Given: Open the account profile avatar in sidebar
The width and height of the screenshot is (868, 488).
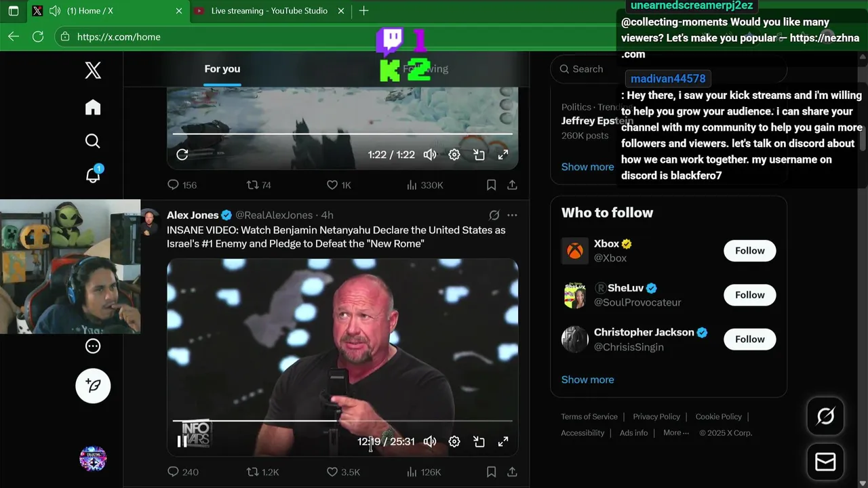Looking at the screenshot, I should coord(93,459).
